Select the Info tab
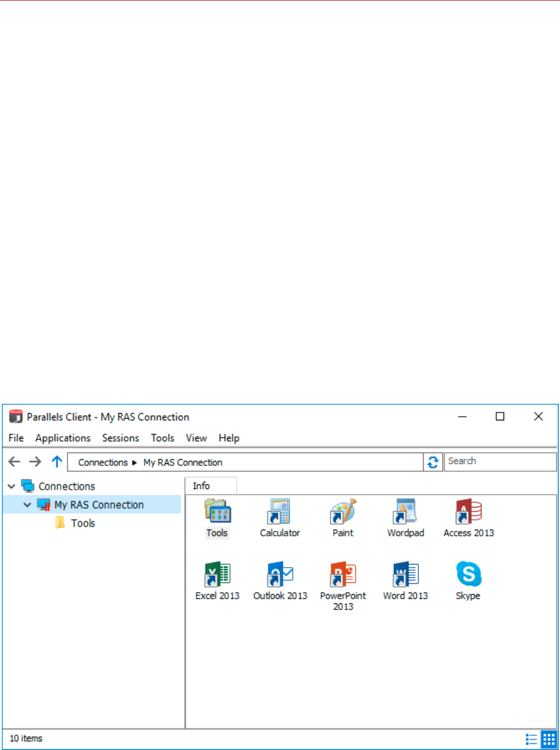 pos(210,485)
